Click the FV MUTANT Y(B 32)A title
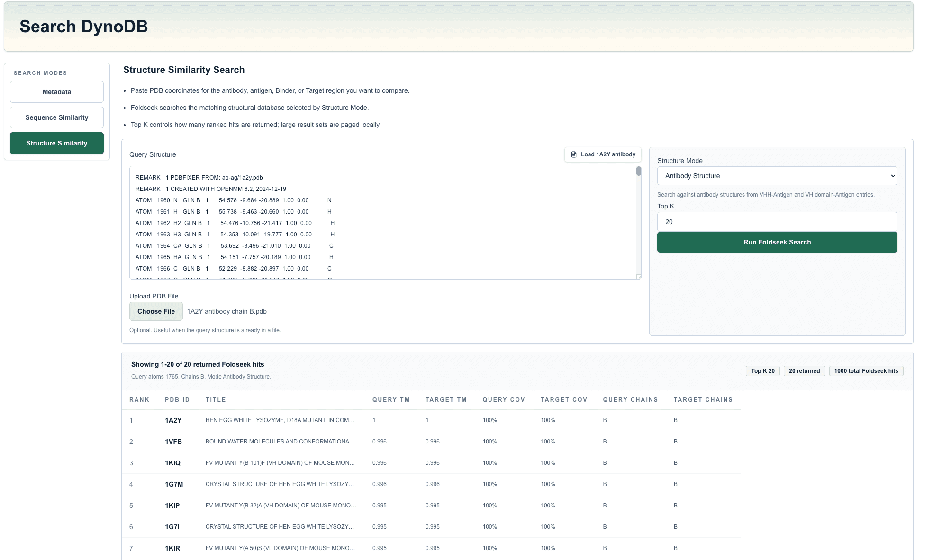This screenshot has width=942, height=560. 281,506
